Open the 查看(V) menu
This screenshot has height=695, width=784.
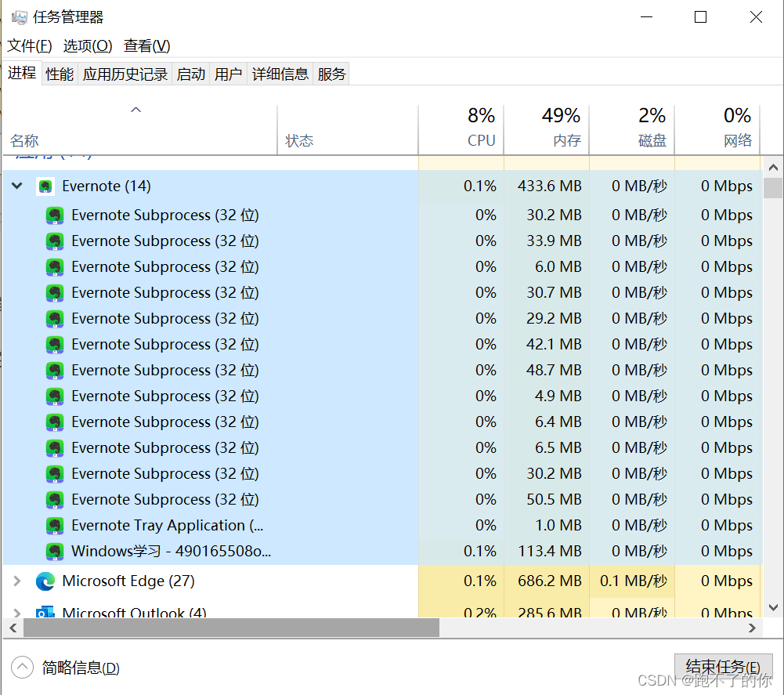(x=147, y=46)
